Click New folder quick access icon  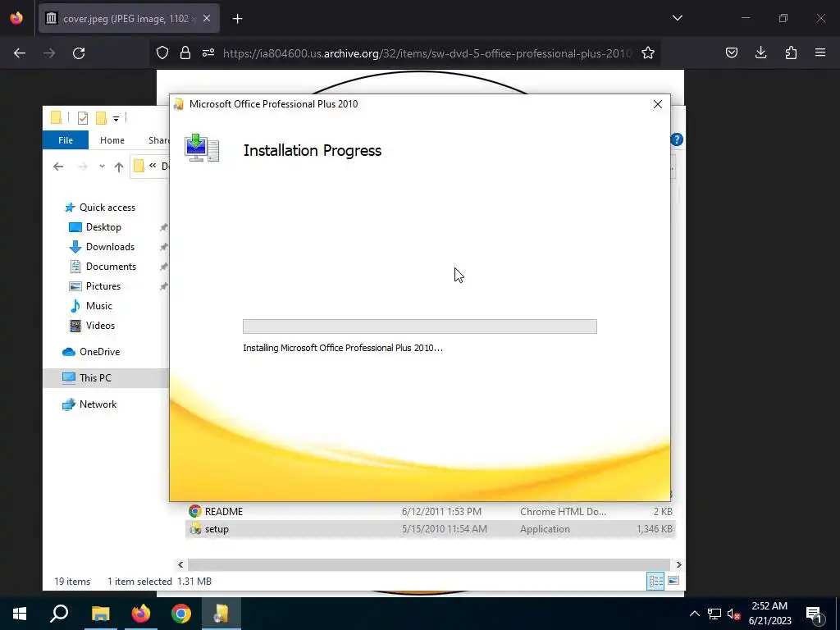click(x=101, y=118)
